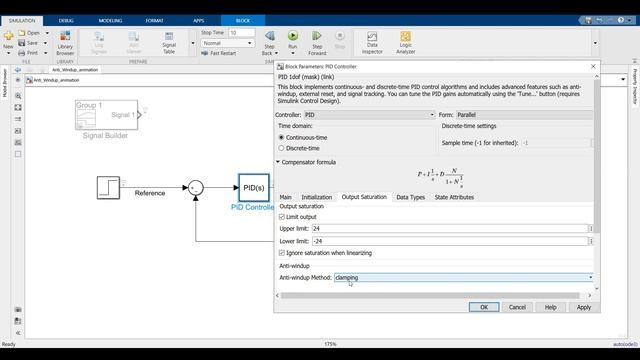Expand the Run button dropdown arrow
Screen dimensions: 640x360
coord(293,53)
